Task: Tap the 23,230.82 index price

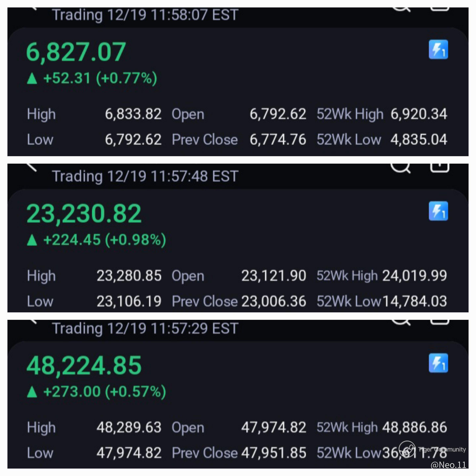Action: [x=84, y=213]
